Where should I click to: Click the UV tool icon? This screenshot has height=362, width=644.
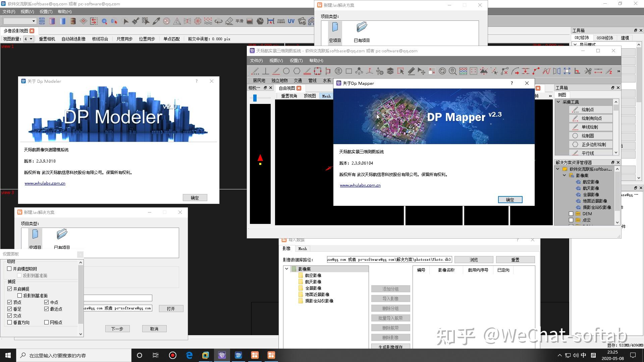[x=291, y=21]
